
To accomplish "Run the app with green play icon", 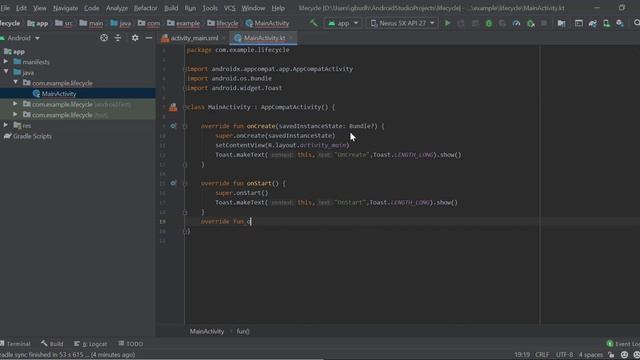I will (447, 23).
